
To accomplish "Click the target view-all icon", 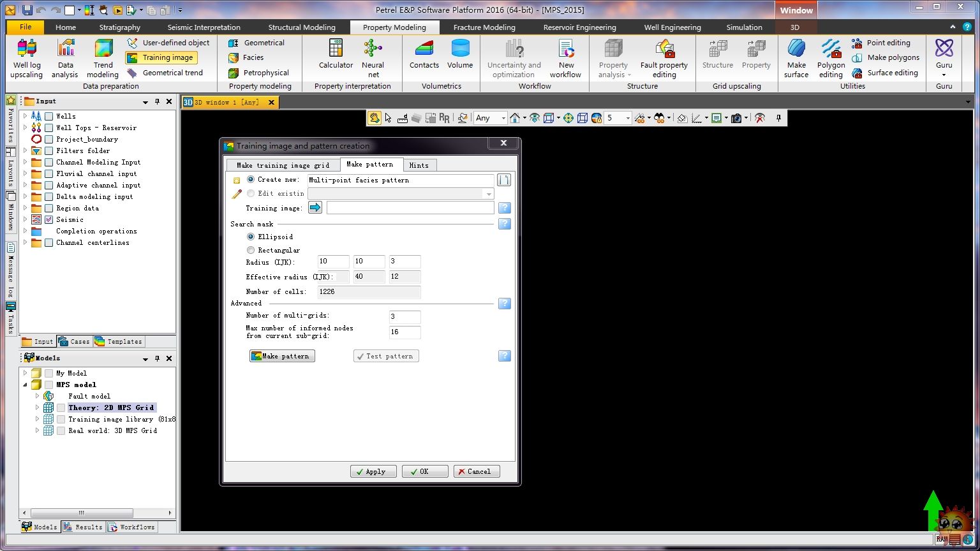I will (x=568, y=118).
